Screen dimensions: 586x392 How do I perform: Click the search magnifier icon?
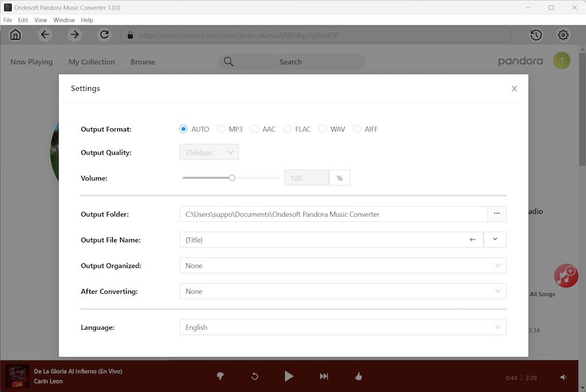229,62
